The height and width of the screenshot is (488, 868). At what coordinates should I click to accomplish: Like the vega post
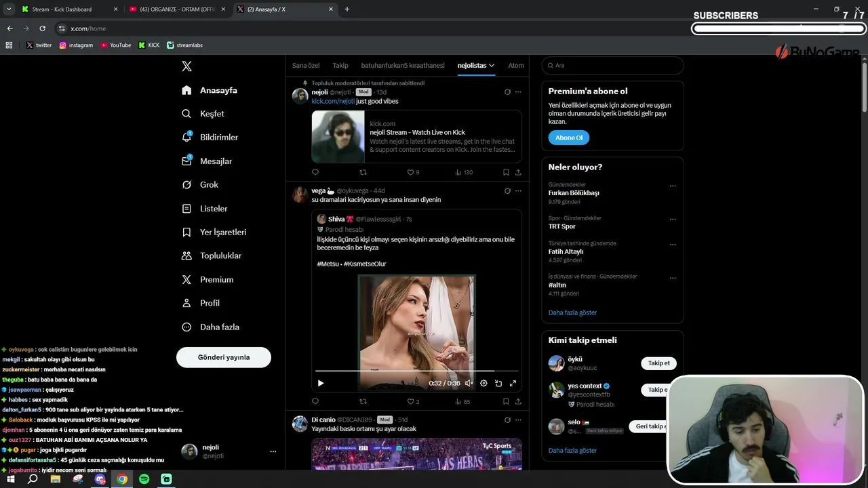tap(410, 401)
